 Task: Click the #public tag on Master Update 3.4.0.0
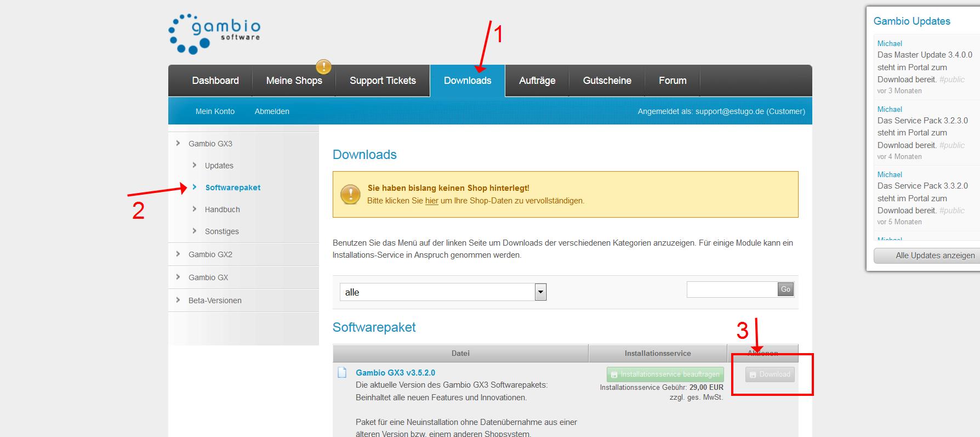coord(952,80)
